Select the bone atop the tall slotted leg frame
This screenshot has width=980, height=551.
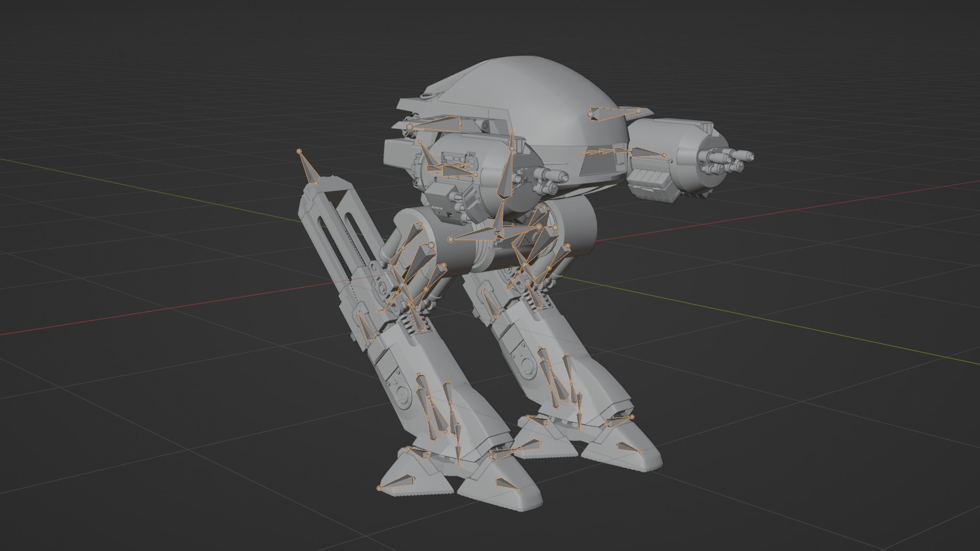coord(308,167)
